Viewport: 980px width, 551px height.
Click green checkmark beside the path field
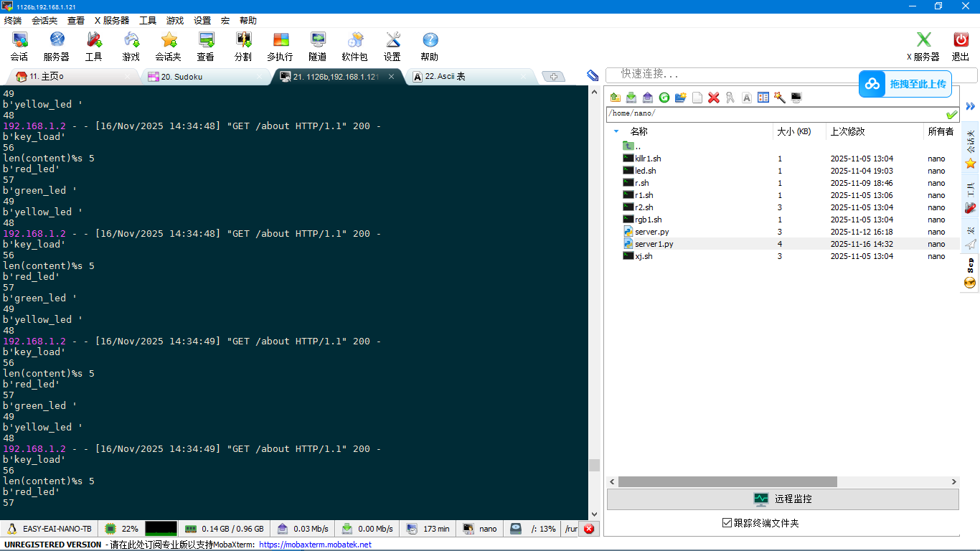pyautogui.click(x=951, y=115)
